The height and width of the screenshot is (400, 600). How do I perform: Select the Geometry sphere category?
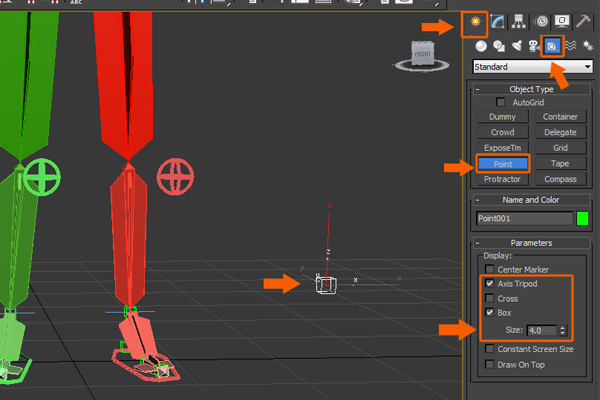click(x=481, y=46)
